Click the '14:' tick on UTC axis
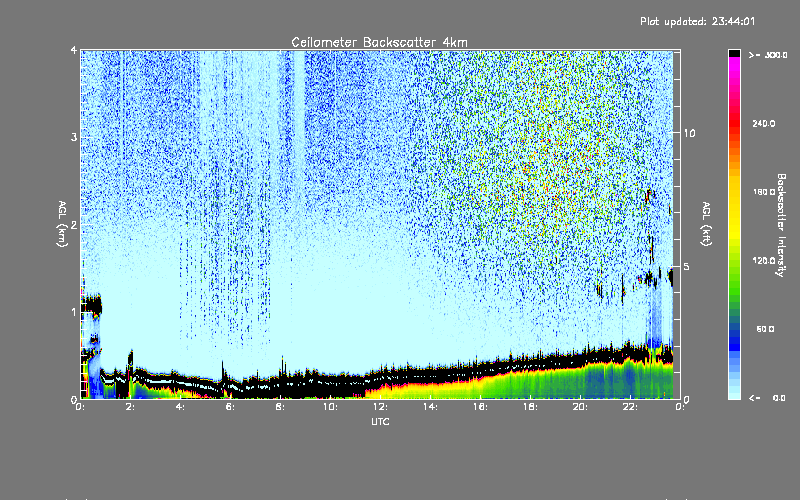This screenshot has width=800, height=500. click(430, 407)
